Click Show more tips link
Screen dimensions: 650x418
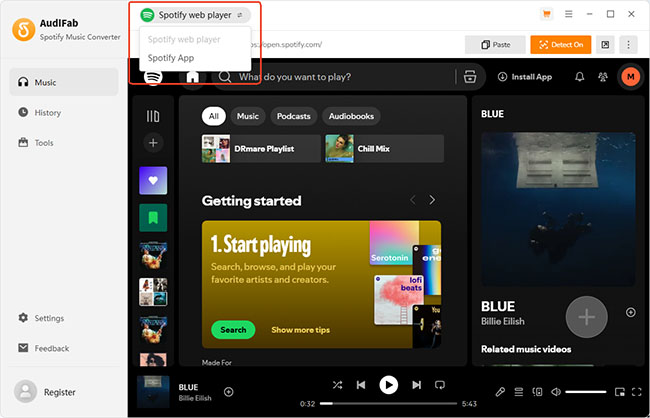(x=301, y=330)
